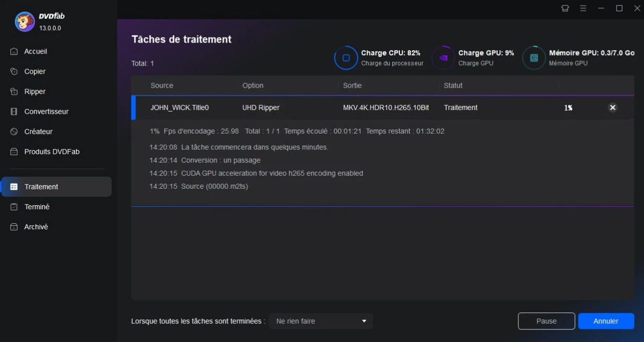
Task: Open the Terminé section
Action: tap(37, 207)
